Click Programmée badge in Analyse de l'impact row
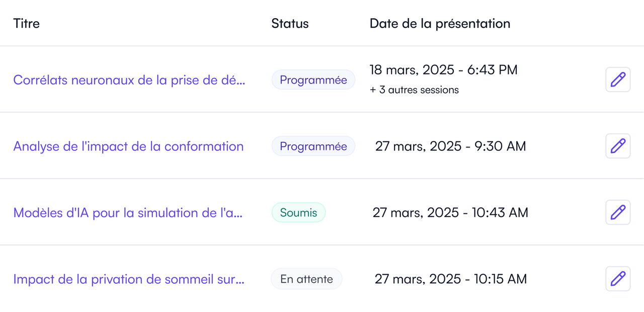The image size is (644, 312). pos(313,146)
